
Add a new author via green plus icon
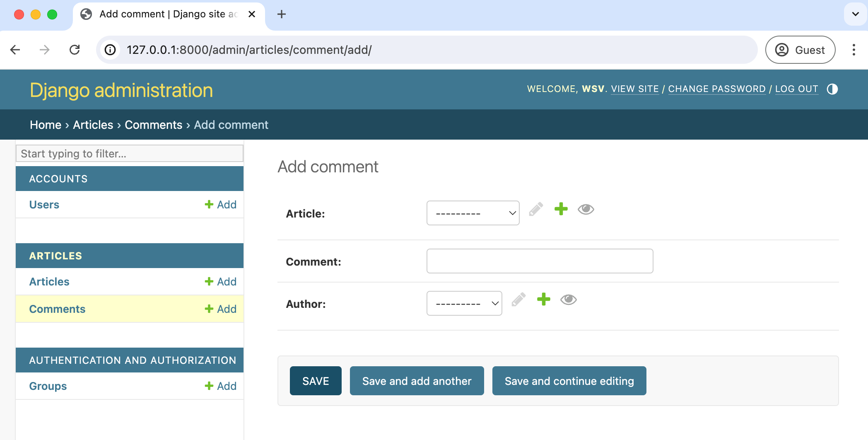[544, 299]
